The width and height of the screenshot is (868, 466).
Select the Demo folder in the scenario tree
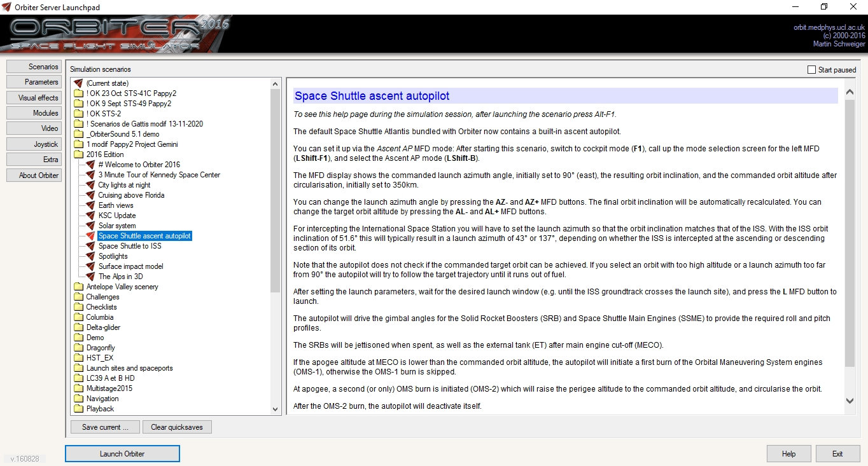[x=95, y=338]
